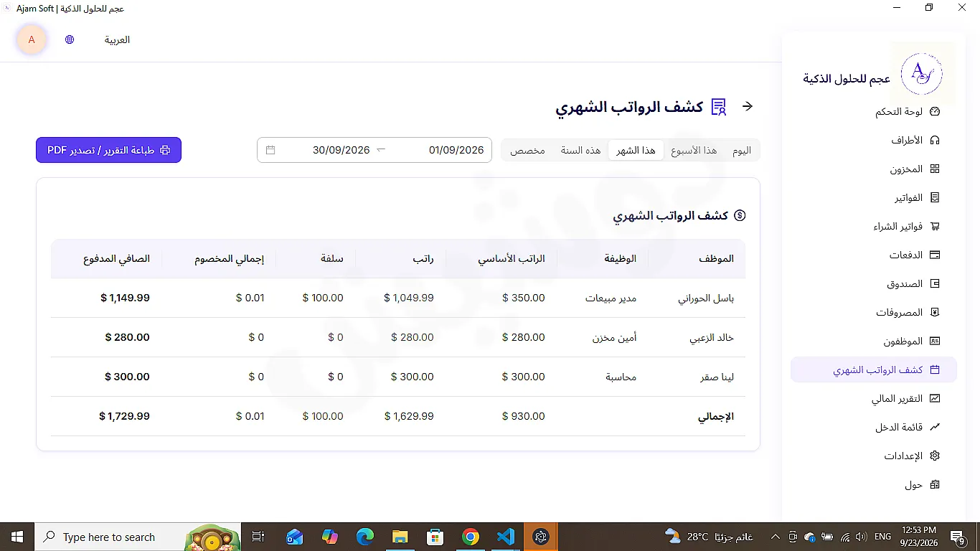Click the end date 30/09/2026 field
The width and height of the screenshot is (980, 551).
coord(341,151)
